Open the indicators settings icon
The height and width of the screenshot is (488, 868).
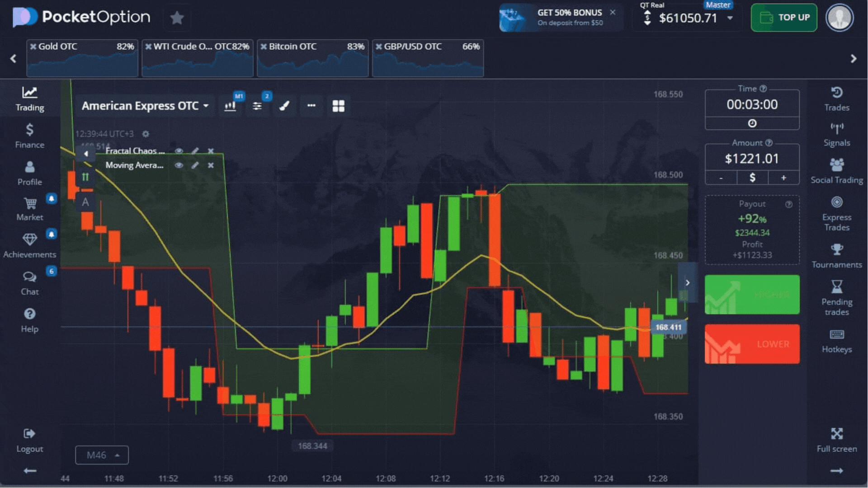tap(257, 106)
